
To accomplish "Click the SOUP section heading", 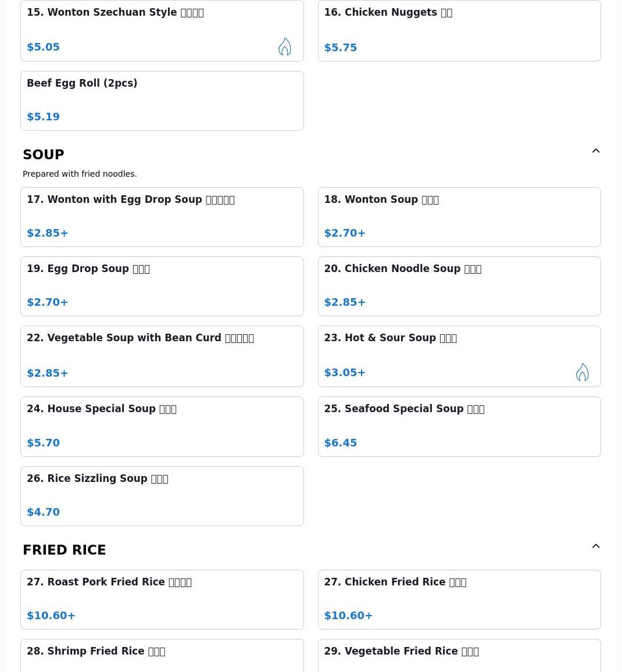I will [44, 155].
